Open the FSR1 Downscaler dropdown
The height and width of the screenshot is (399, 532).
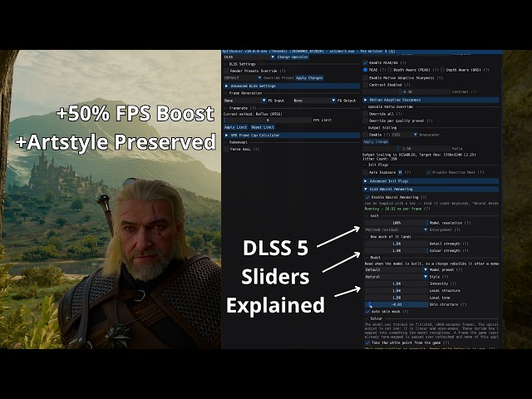coord(405,135)
